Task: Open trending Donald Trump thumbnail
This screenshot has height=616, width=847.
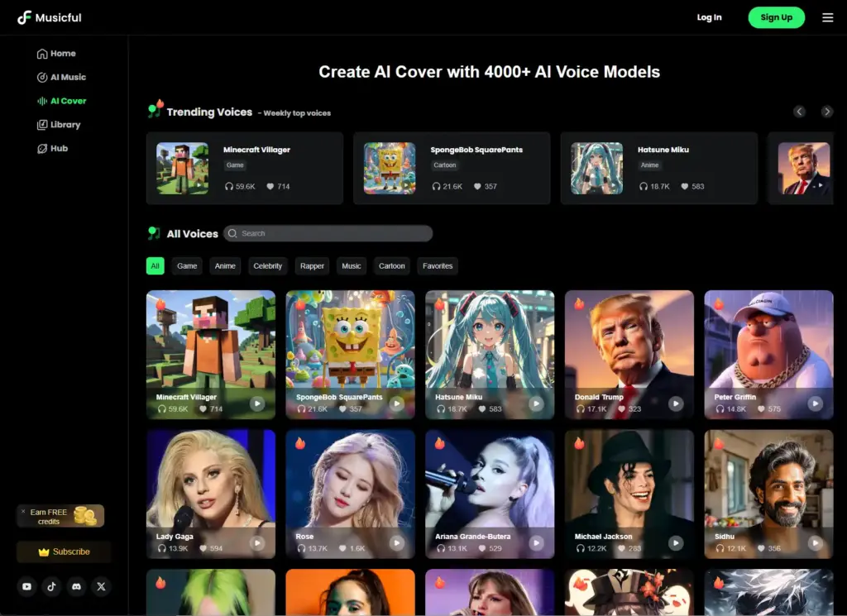Action: [x=804, y=168]
